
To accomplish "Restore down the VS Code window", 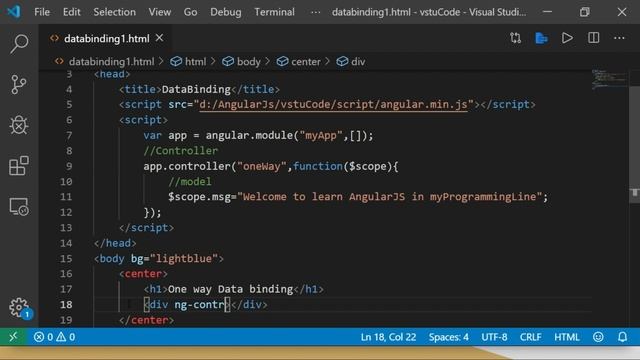I will [584, 12].
